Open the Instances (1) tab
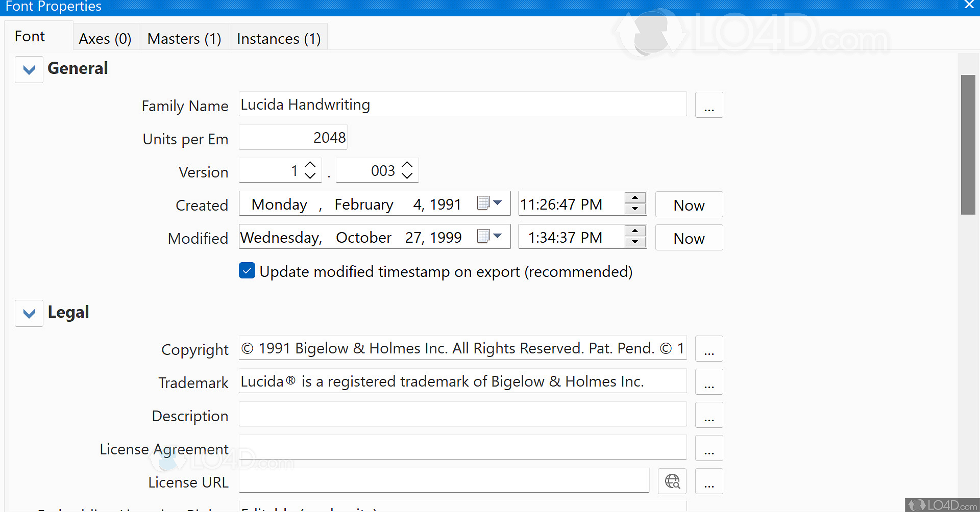 click(278, 39)
